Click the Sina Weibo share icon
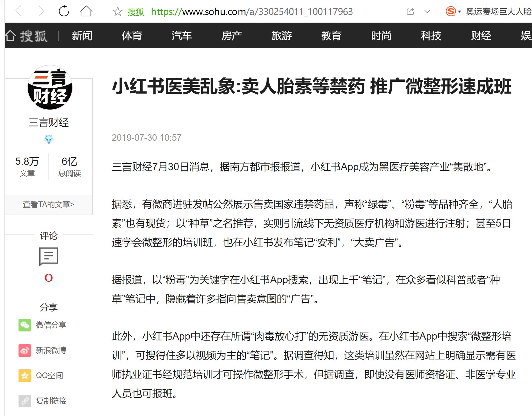Screen dimensions: 532x416 [25, 350]
